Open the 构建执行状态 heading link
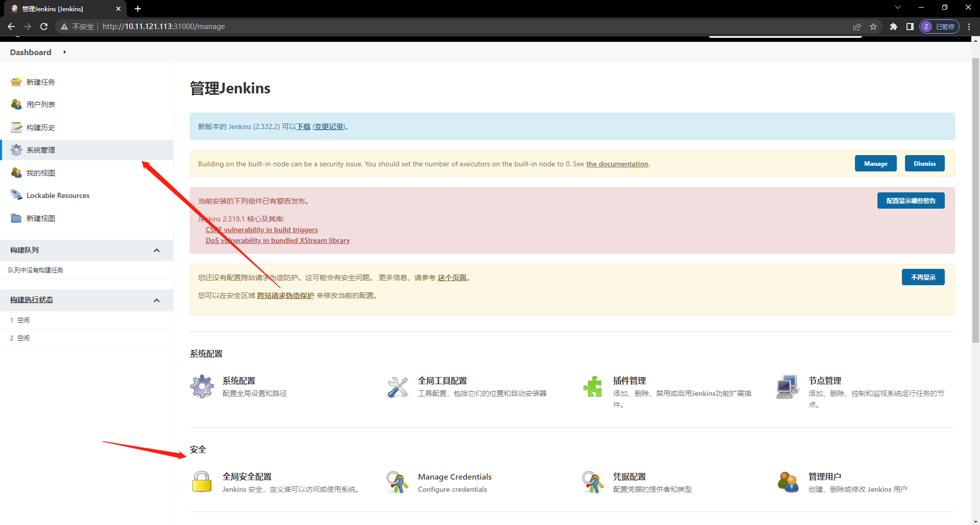This screenshot has height=525, width=980. (x=31, y=299)
